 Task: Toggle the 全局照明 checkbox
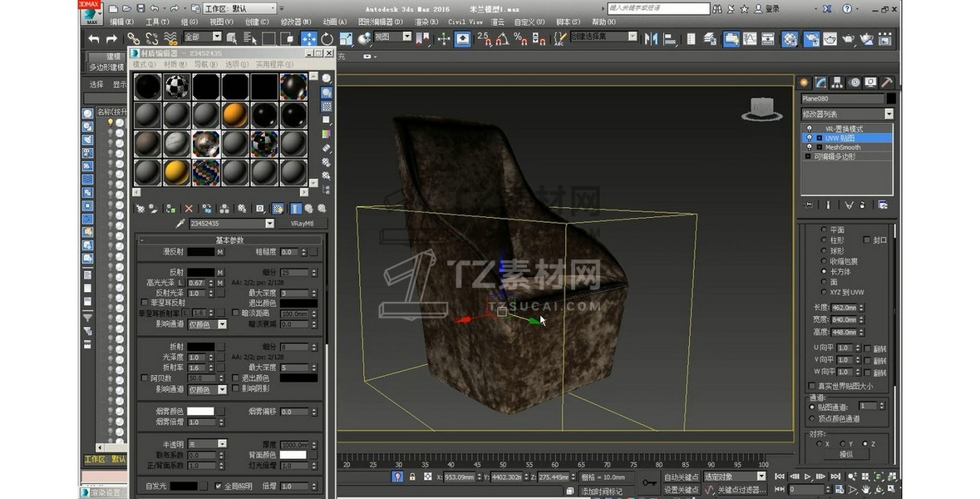(219, 486)
